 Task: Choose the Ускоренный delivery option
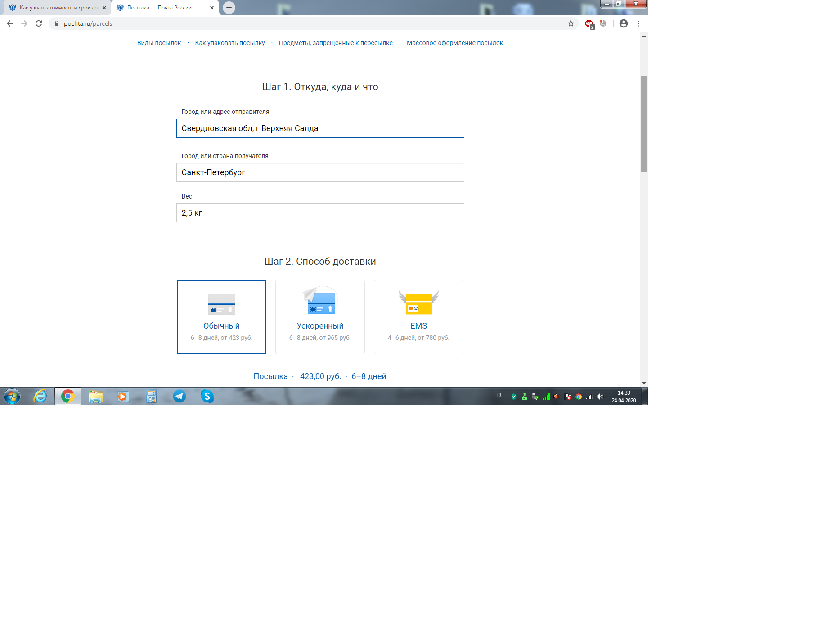click(320, 317)
